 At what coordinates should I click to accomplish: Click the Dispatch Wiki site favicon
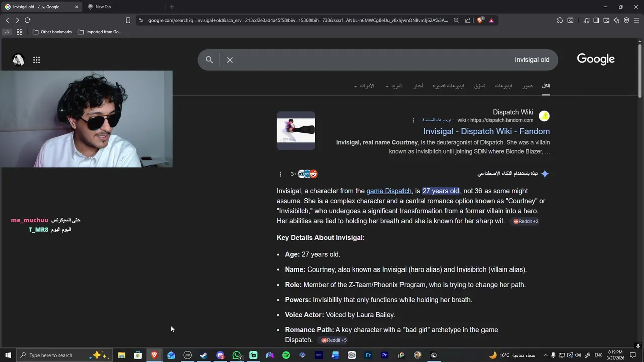click(x=544, y=116)
